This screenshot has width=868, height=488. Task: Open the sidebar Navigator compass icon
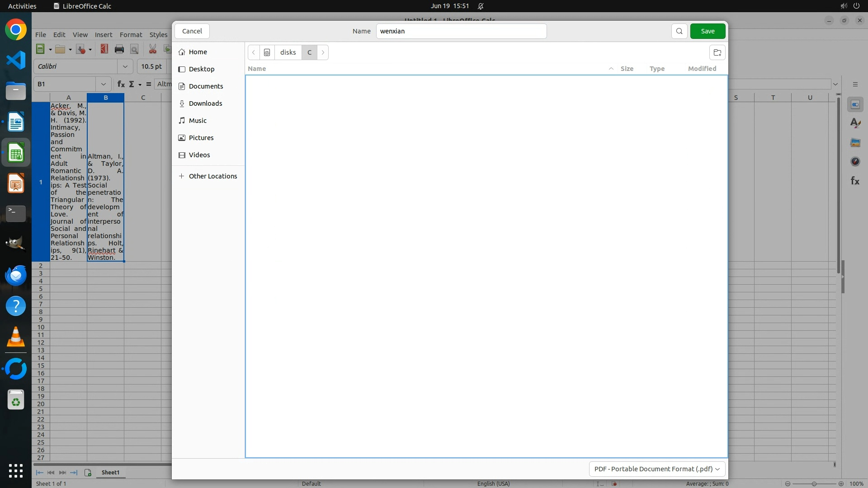tap(855, 162)
